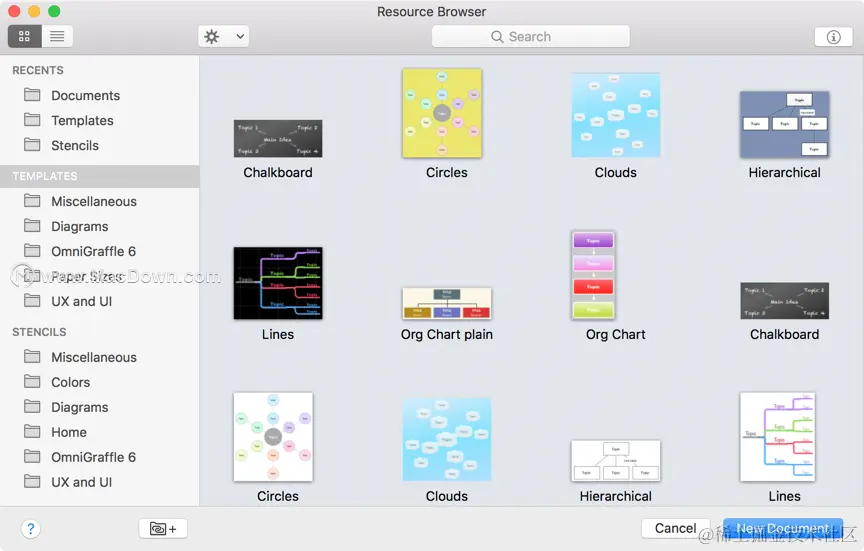Select the Templates folder under Recents

click(x=82, y=121)
